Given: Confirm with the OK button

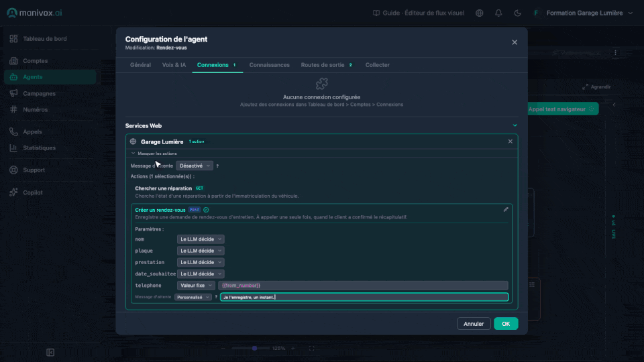Looking at the screenshot, I should click(506, 324).
